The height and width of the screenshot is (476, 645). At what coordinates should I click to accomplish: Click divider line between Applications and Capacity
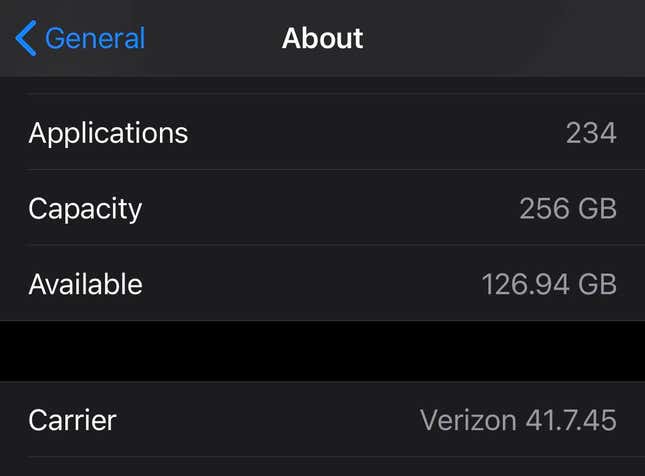click(335, 170)
